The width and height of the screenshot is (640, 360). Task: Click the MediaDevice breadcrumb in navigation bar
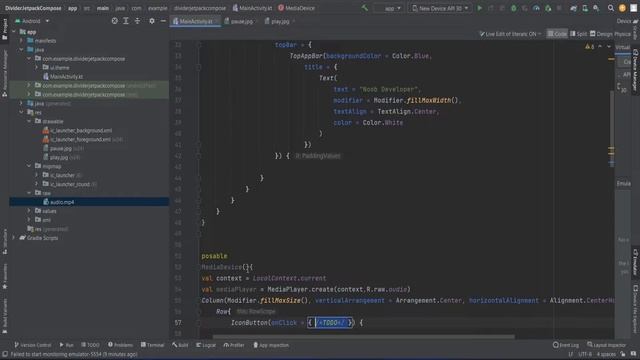tap(296, 8)
